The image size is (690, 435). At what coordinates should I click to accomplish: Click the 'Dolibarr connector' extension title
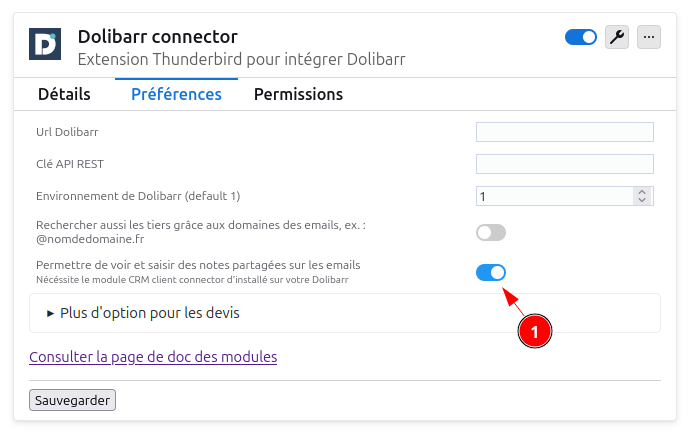coord(158,37)
